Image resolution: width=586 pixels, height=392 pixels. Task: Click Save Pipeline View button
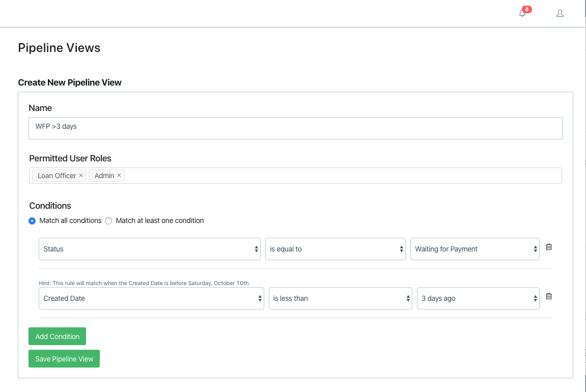tap(64, 359)
